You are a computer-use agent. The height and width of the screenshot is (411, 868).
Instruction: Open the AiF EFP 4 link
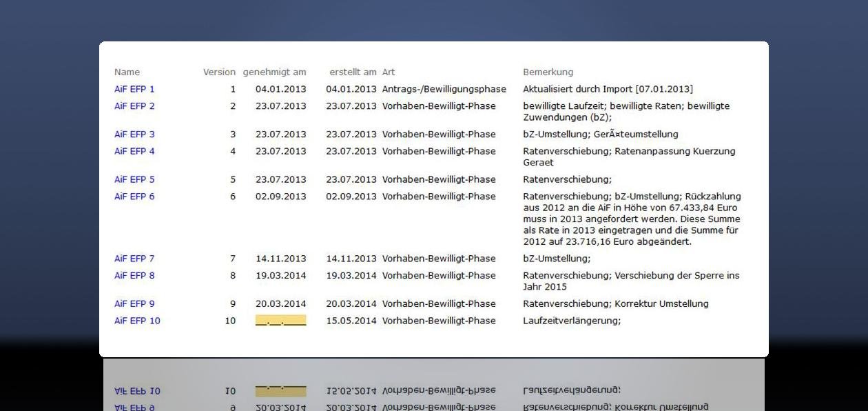point(134,151)
